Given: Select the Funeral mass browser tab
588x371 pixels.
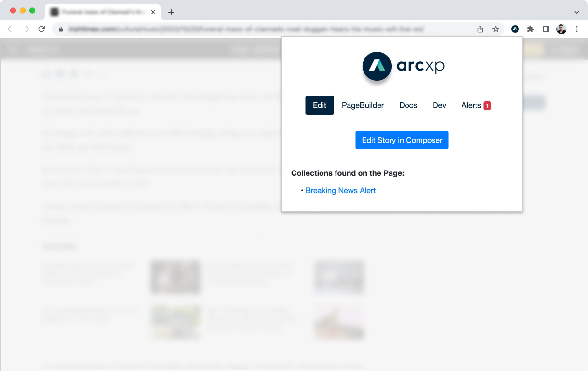Looking at the screenshot, I should point(103,12).
